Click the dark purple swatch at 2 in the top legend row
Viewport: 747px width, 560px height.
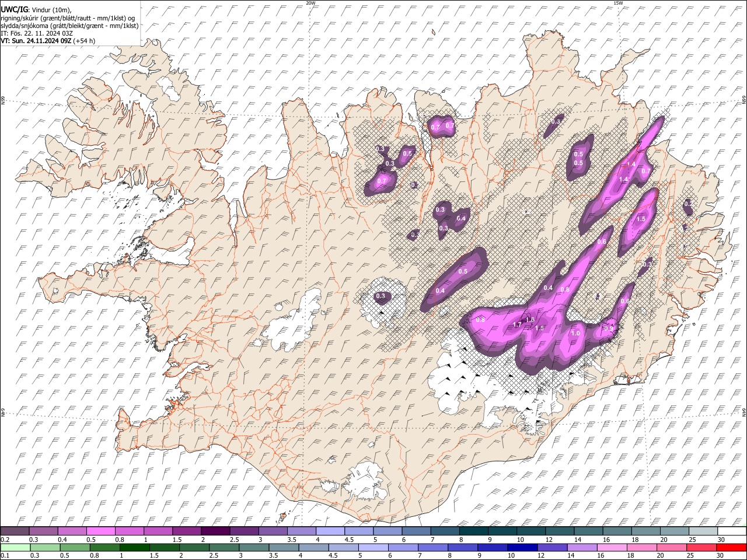[x=216, y=531]
